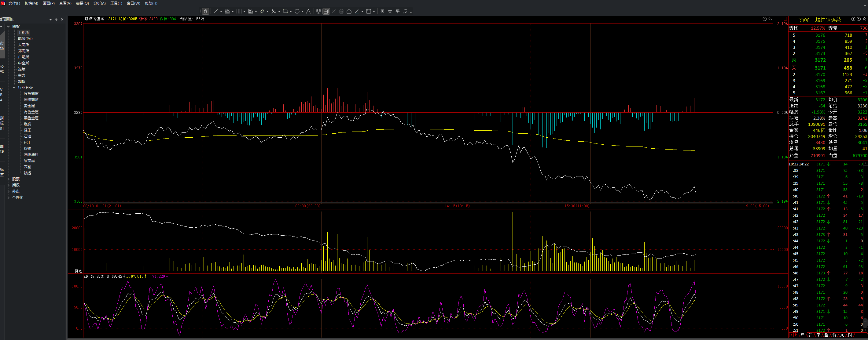The image size is (868, 340).
Task: Open the trend line tool dropdown arrow
Action: [x=221, y=12]
